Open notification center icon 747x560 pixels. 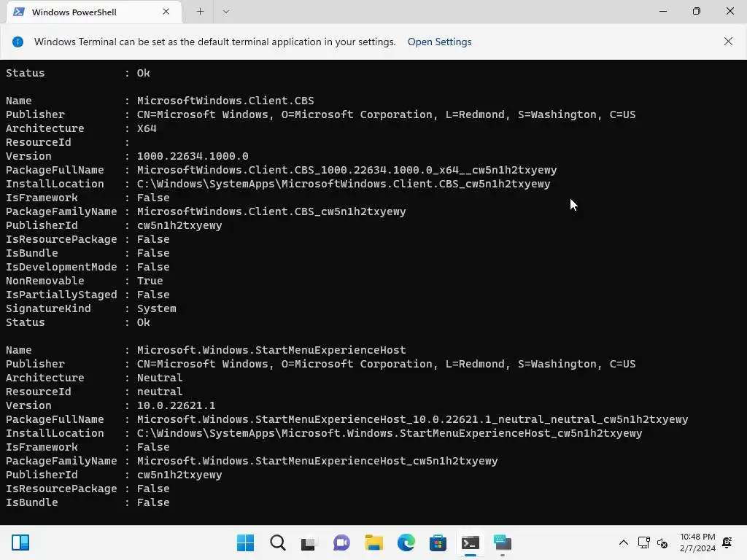coord(727,542)
